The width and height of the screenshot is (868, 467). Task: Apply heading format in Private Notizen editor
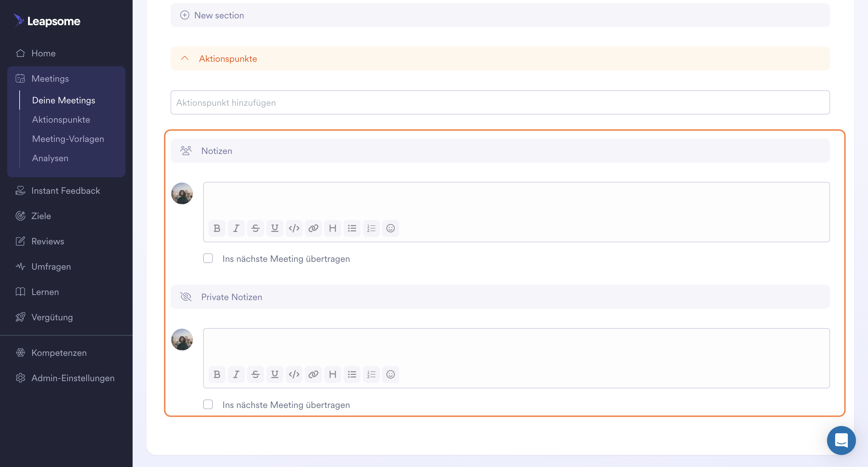[332, 374]
